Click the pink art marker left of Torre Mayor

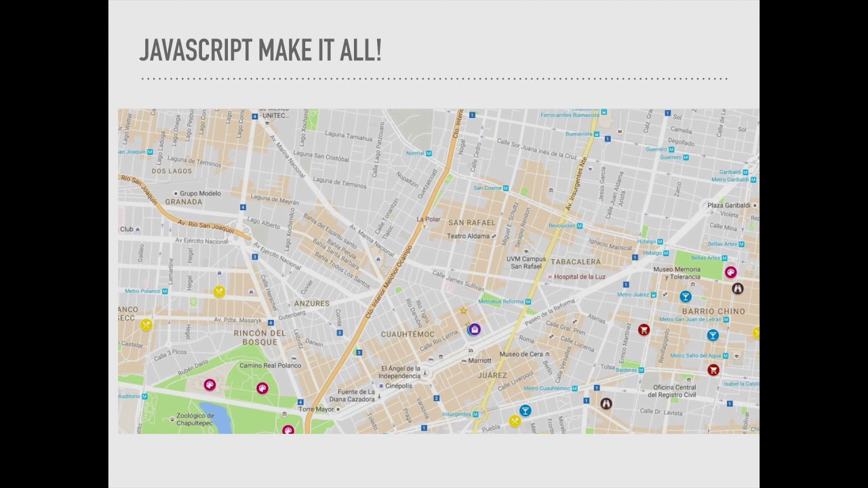coord(288,430)
